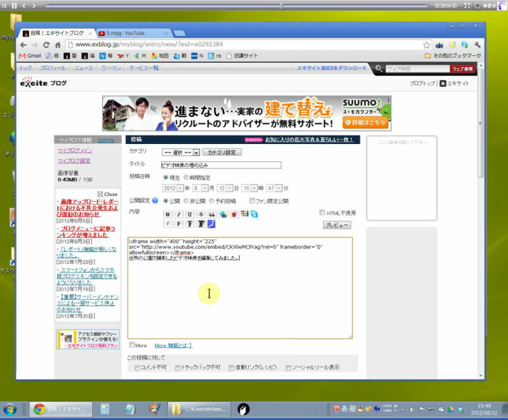
Task: Click the Skype icon in editor toolbar
Action: (x=255, y=214)
